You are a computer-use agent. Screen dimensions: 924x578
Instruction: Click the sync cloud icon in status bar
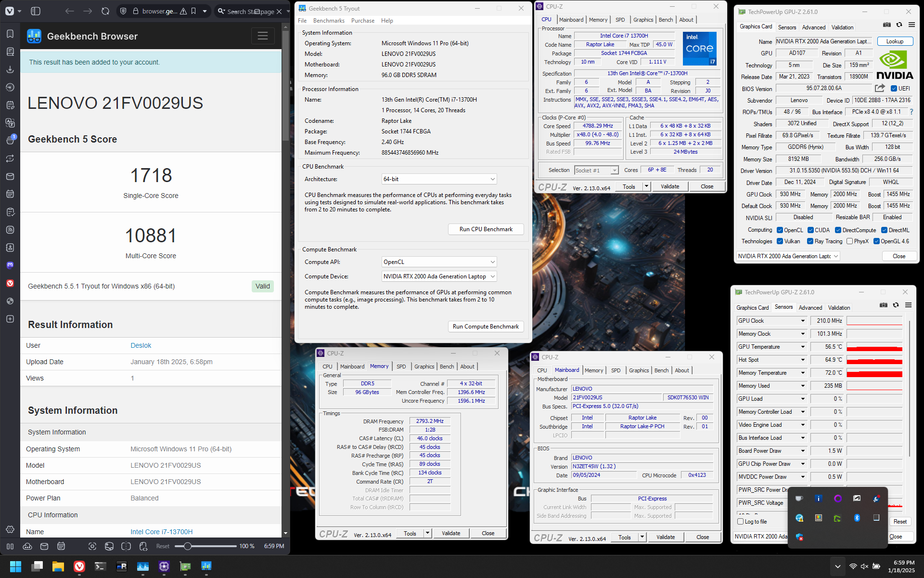tap(27, 546)
